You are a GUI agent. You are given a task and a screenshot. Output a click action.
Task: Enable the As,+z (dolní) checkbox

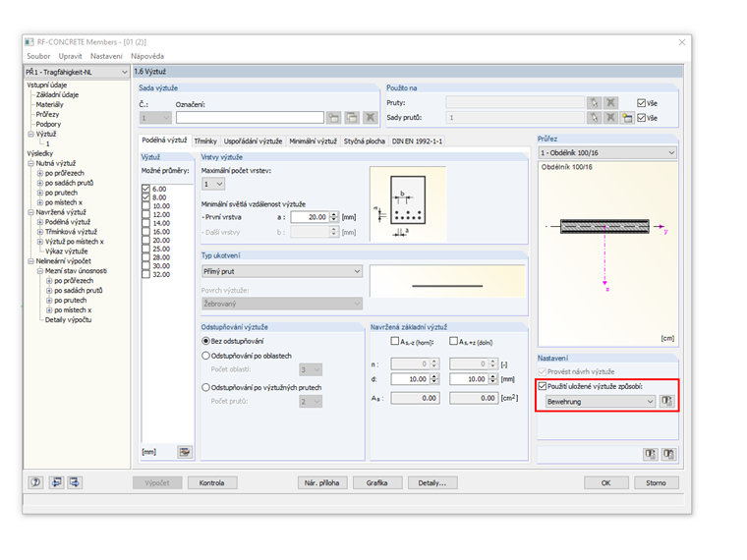(453, 341)
